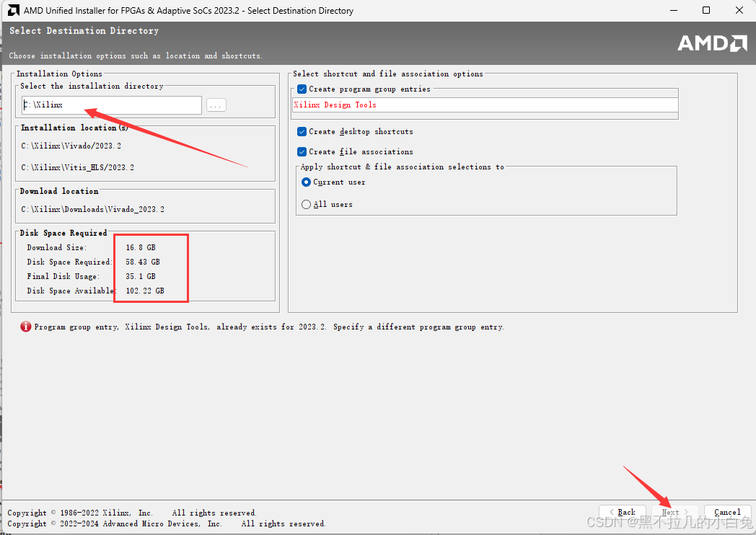The height and width of the screenshot is (535, 756).
Task: Click the Disk Space Available value 102.22 GB
Action: [x=145, y=291]
